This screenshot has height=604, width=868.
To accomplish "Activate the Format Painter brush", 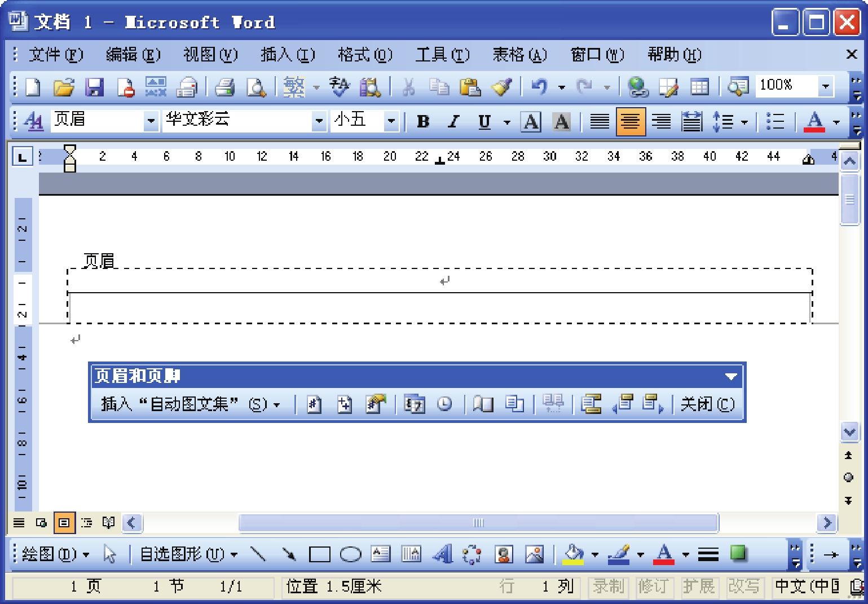I will 501,87.
